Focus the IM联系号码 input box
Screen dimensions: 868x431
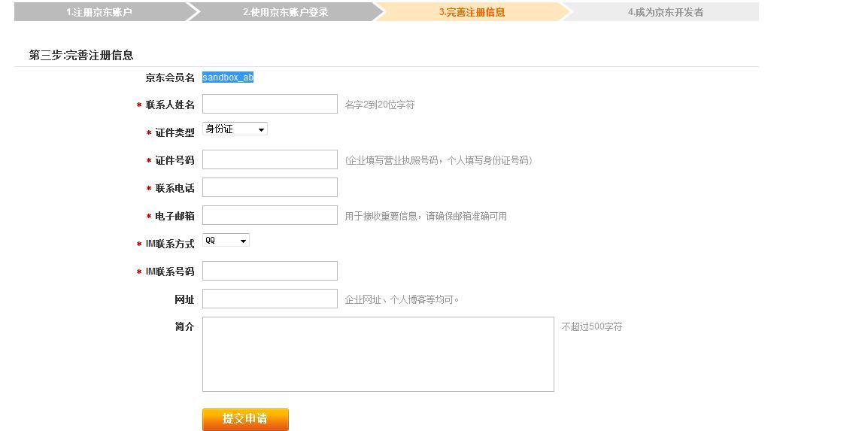coord(269,271)
